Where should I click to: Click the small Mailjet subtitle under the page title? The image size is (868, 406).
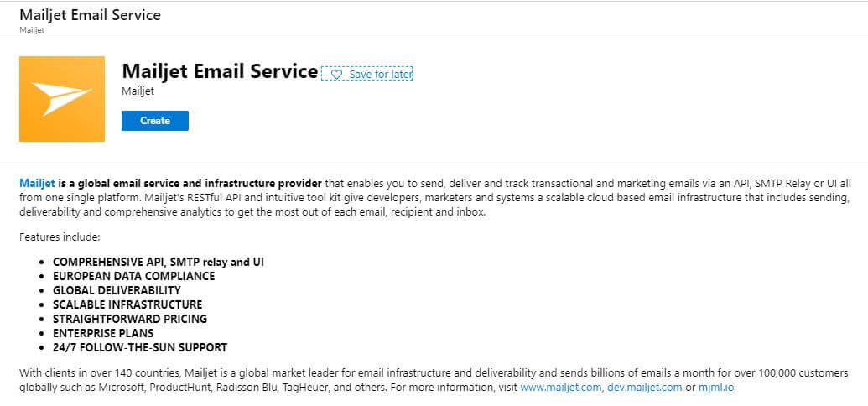click(x=32, y=30)
